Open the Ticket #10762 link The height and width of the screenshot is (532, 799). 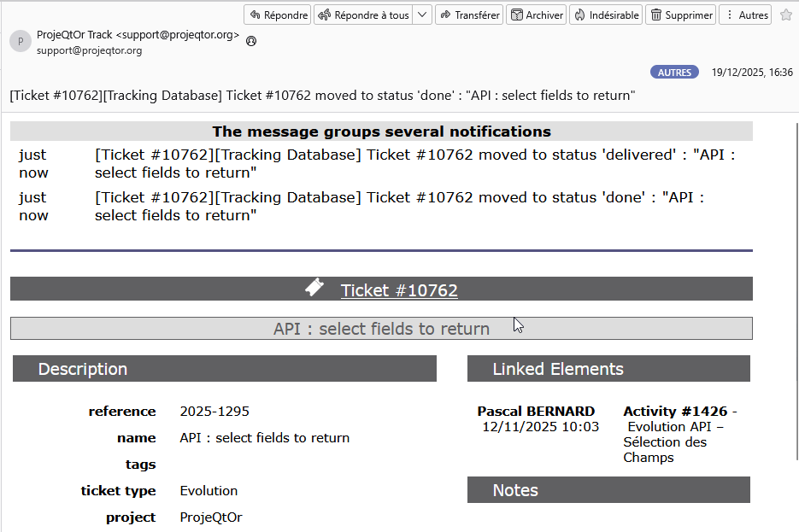(x=399, y=290)
